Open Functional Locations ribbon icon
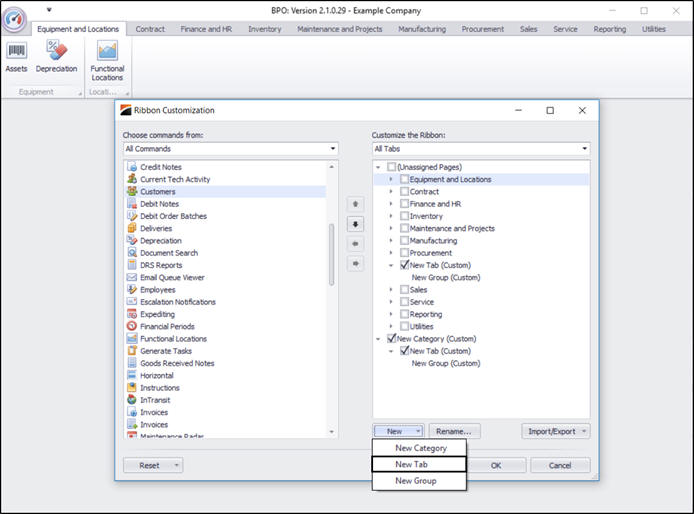The image size is (694, 514). [x=108, y=50]
